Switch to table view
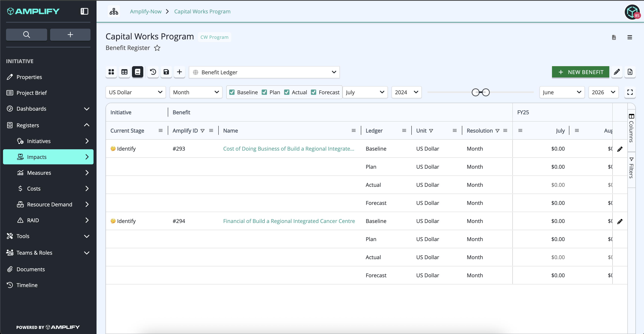The height and width of the screenshot is (334, 644). click(124, 72)
